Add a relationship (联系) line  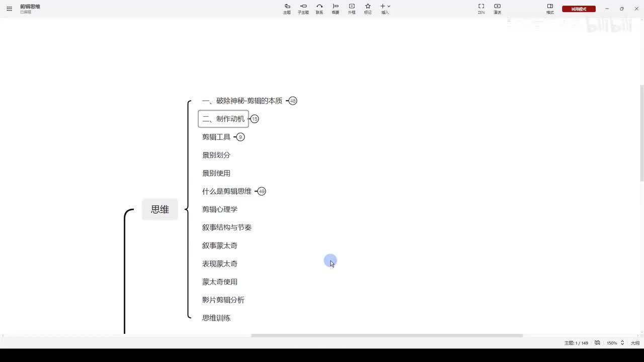[x=319, y=9]
